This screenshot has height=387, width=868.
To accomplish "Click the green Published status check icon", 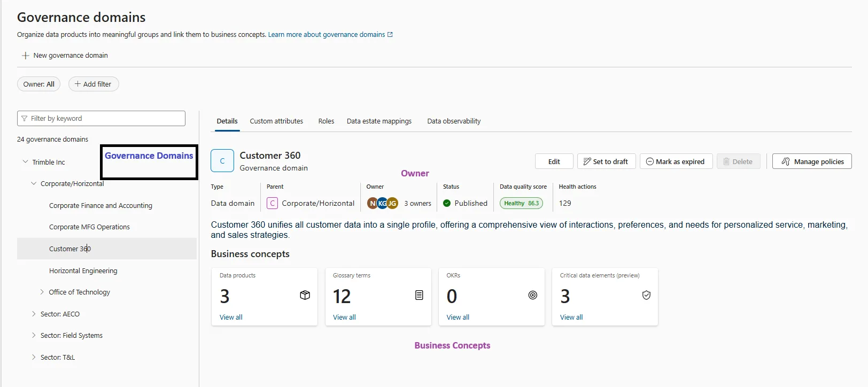I will coord(447,203).
